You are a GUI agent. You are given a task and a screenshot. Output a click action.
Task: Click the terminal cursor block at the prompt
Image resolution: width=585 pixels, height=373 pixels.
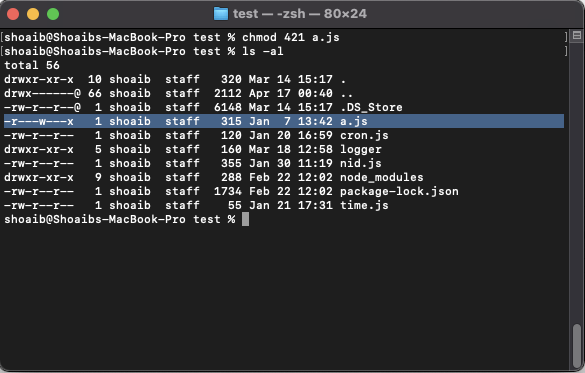tap(245, 219)
